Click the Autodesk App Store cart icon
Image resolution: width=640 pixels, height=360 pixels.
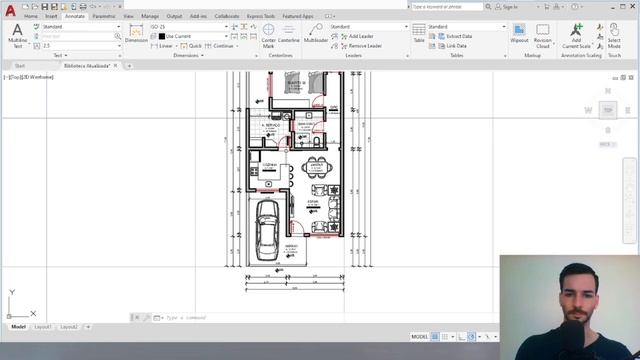pos(547,7)
